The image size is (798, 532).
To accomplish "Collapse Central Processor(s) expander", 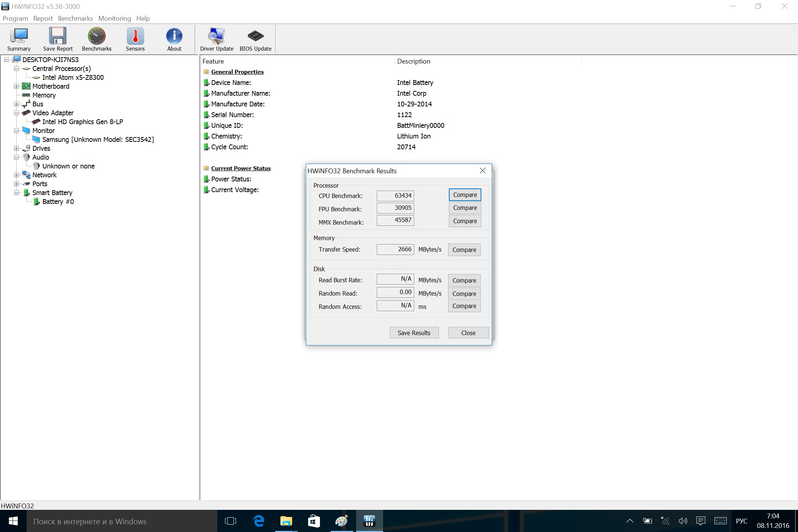I will click(16, 68).
